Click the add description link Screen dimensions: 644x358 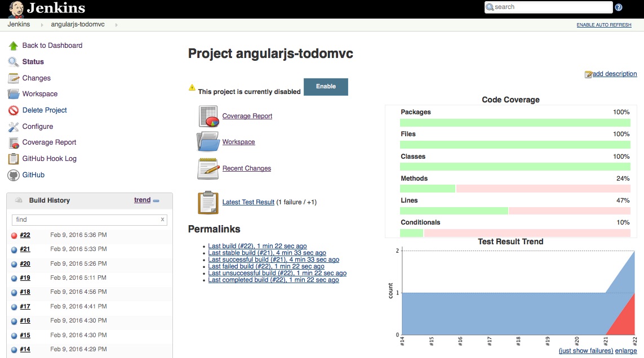(x=615, y=74)
